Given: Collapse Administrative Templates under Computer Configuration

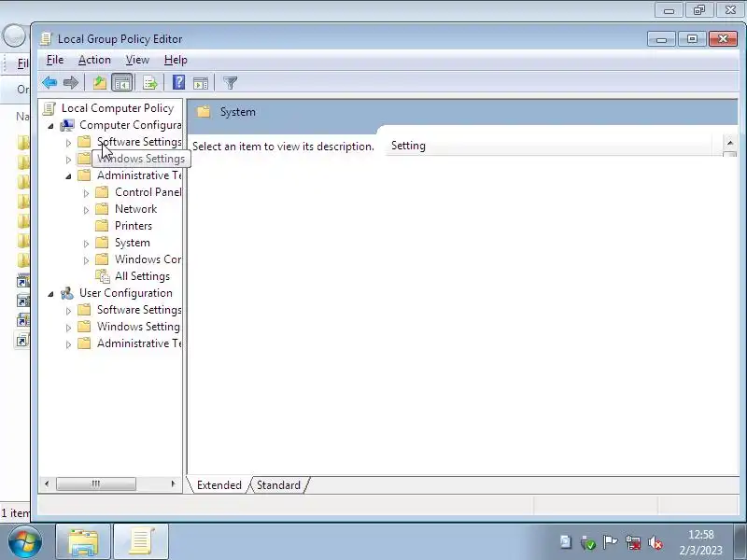Looking at the screenshot, I should (x=68, y=176).
